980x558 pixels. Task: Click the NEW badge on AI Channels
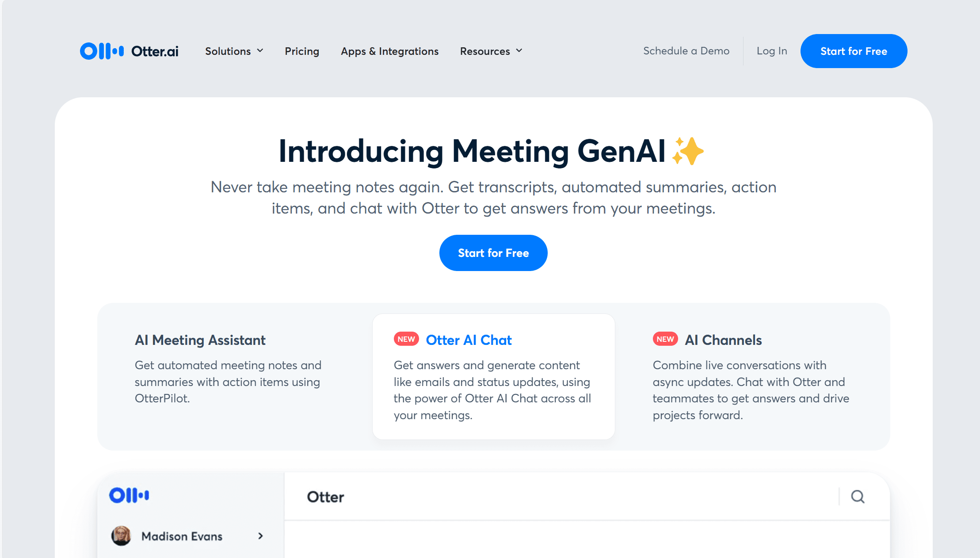665,340
